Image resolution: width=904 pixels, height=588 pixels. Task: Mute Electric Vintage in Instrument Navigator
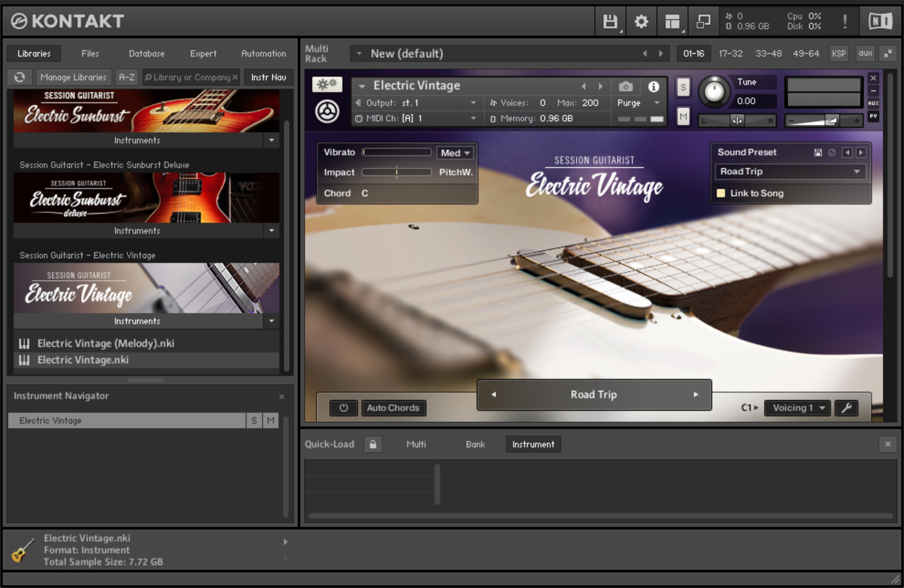[x=270, y=421]
